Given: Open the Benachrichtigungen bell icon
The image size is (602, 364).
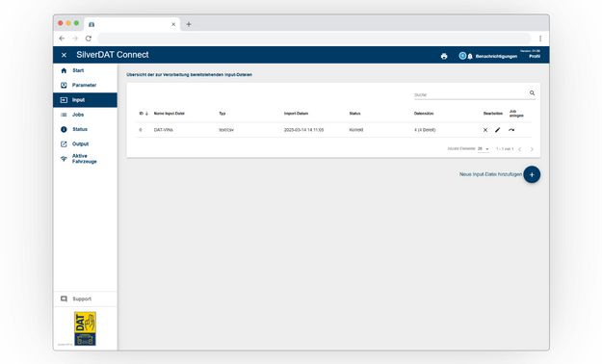Looking at the screenshot, I should 470,57.
